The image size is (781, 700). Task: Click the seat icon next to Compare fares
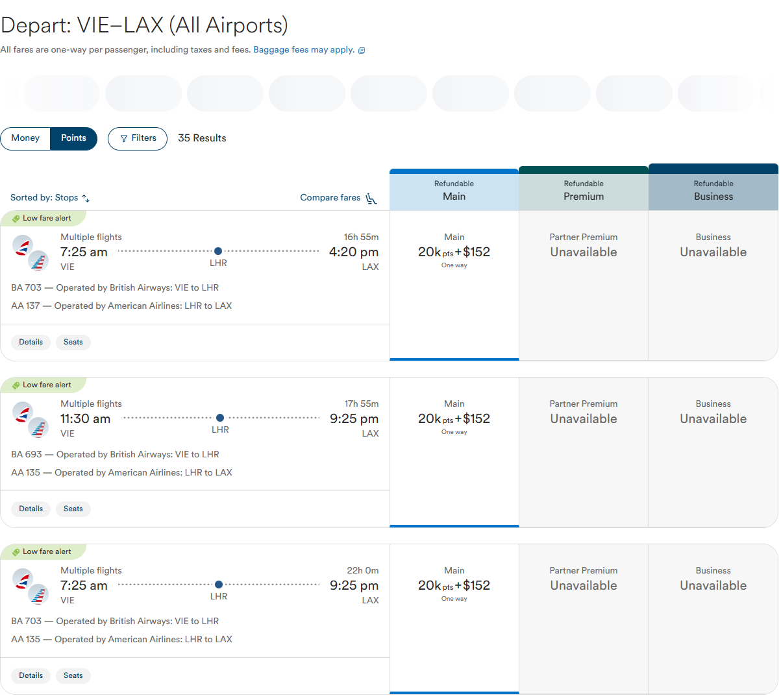point(371,199)
